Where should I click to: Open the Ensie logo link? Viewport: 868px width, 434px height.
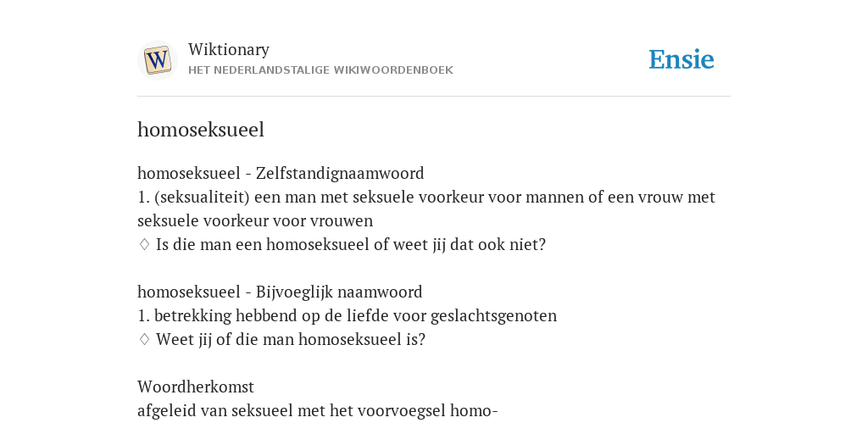point(682,60)
